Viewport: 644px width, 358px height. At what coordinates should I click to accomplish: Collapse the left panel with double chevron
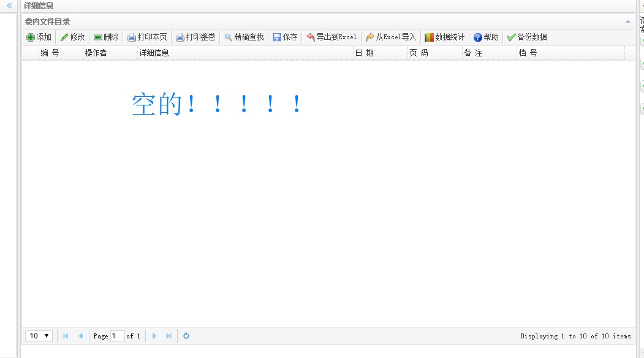coord(9,6)
